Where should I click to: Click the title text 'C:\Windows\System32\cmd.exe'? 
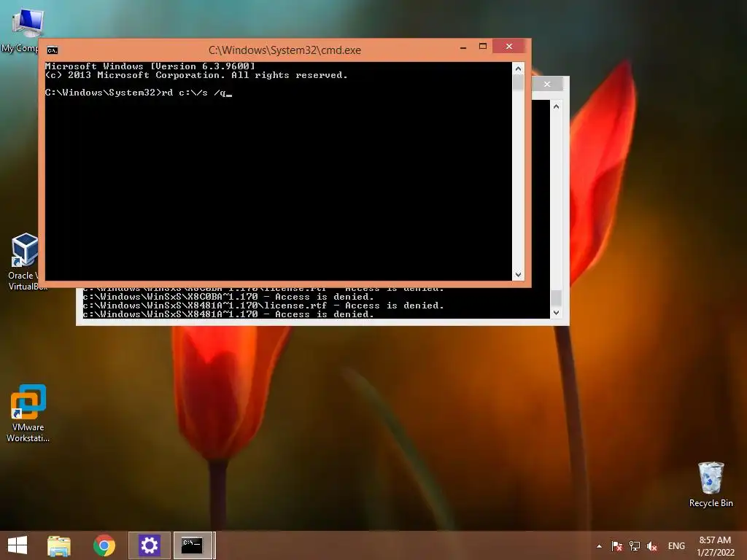(285, 50)
